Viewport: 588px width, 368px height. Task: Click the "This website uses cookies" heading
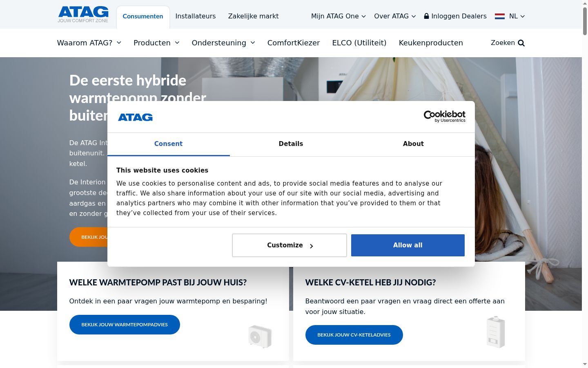[x=162, y=171]
